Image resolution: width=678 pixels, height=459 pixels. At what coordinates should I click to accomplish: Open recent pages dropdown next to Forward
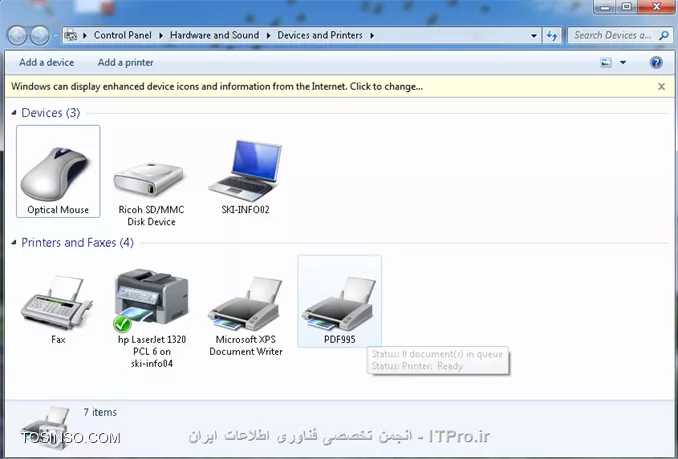point(55,36)
